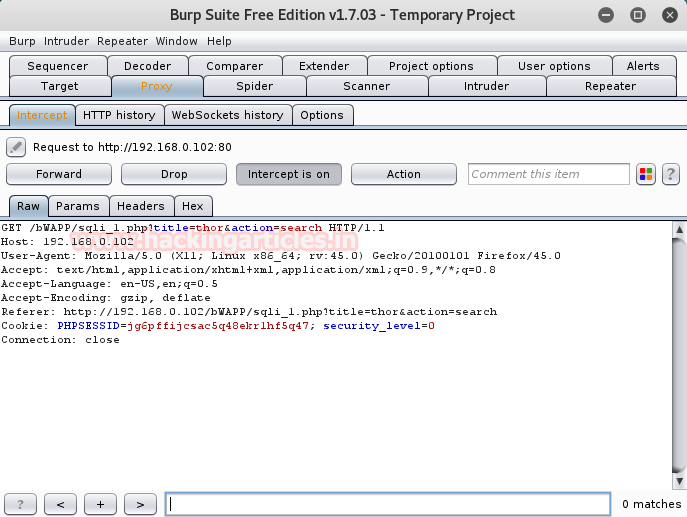Click the 'Connection: close' header line

click(60, 340)
